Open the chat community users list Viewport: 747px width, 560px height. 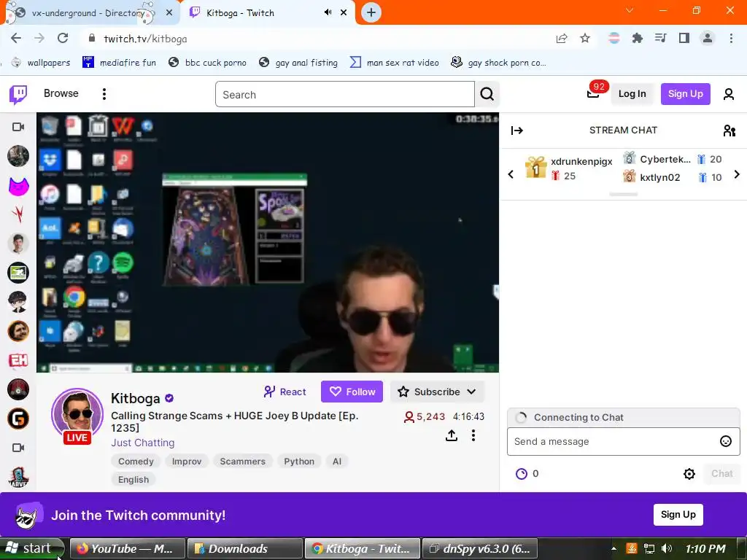729,131
